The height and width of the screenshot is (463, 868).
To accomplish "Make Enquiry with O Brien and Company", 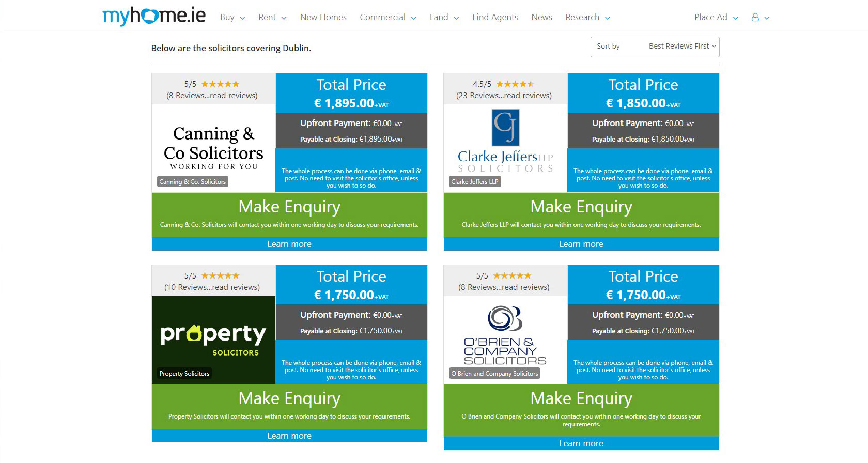I will [x=581, y=410].
